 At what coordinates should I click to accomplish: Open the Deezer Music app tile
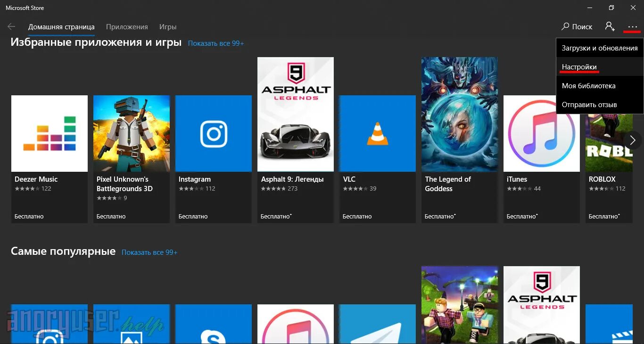point(50,159)
